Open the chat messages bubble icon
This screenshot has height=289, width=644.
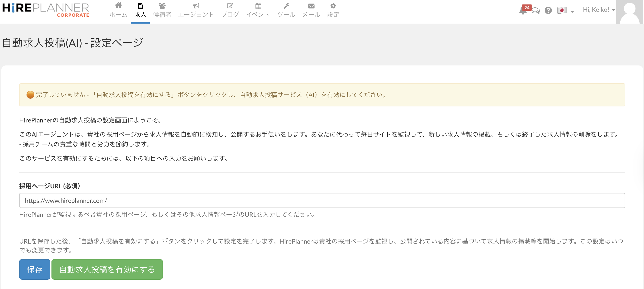tap(536, 10)
